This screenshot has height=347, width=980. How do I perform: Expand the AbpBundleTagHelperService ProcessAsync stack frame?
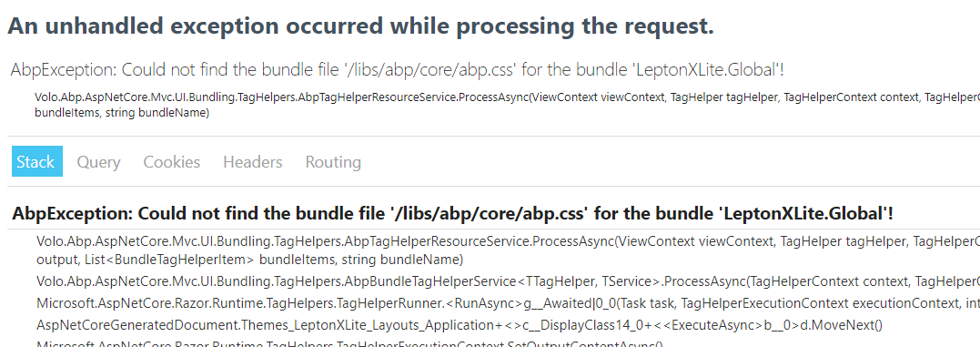pos(508,281)
